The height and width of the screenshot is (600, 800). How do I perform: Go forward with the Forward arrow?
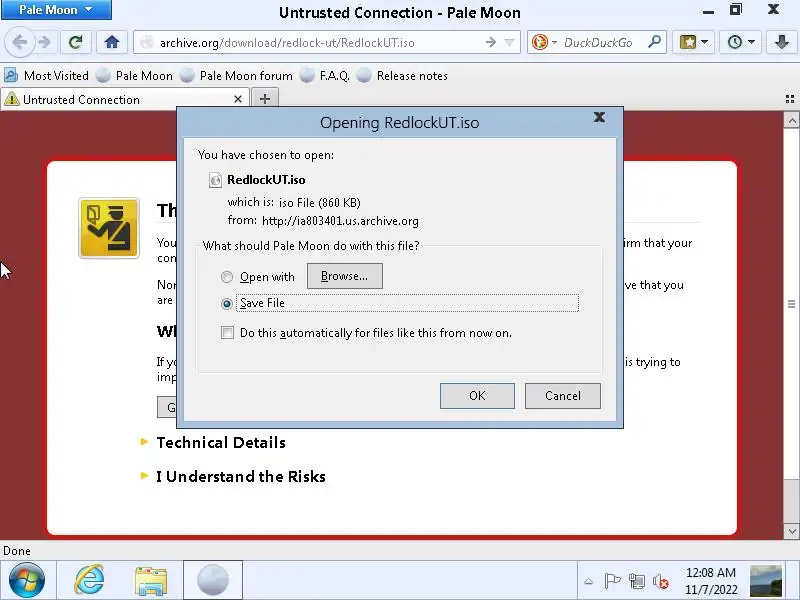click(x=45, y=42)
